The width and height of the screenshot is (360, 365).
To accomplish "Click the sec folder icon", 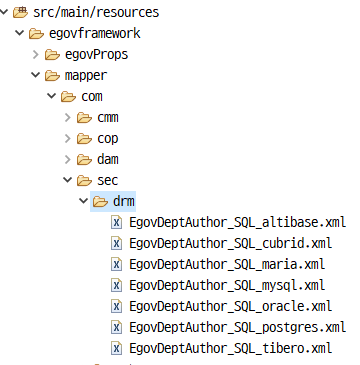I will [x=84, y=181].
